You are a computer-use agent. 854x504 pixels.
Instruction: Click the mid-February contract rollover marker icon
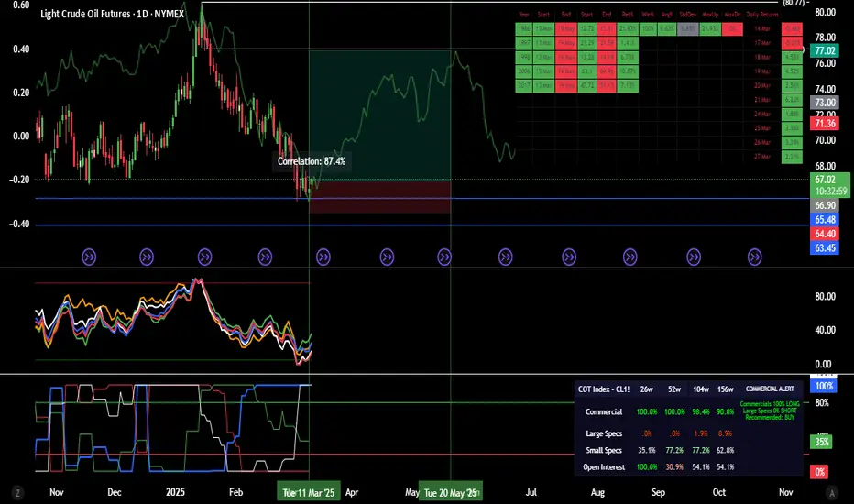point(265,257)
